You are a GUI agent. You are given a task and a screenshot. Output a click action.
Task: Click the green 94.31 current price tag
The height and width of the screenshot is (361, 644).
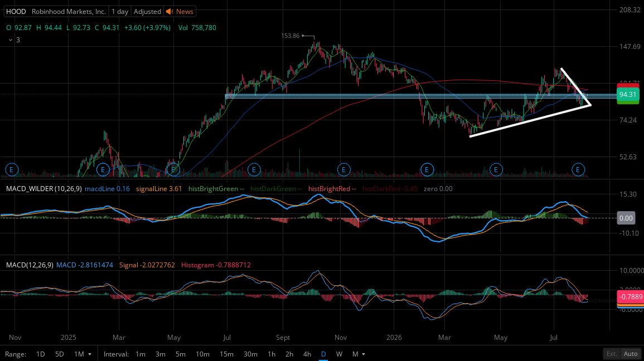pyautogui.click(x=628, y=95)
